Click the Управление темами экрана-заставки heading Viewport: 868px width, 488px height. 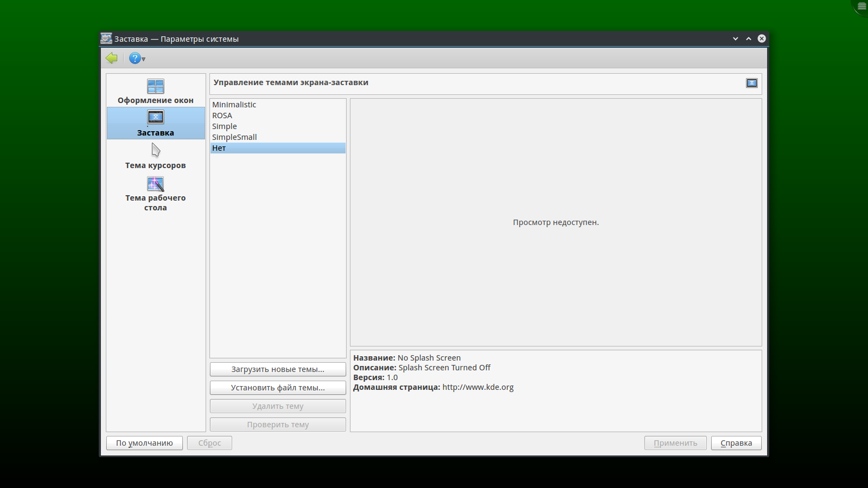tap(291, 82)
